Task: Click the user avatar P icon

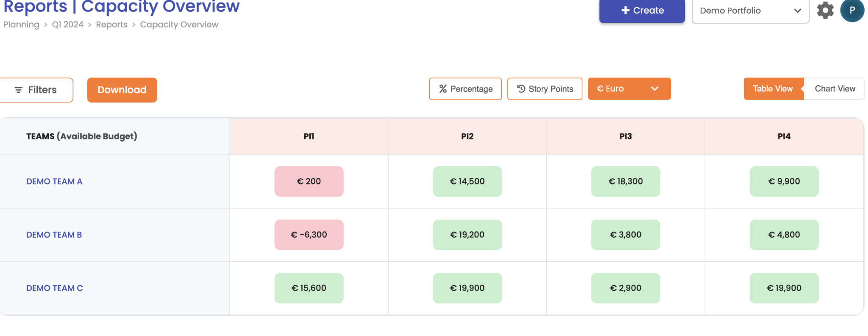Action: pos(852,10)
